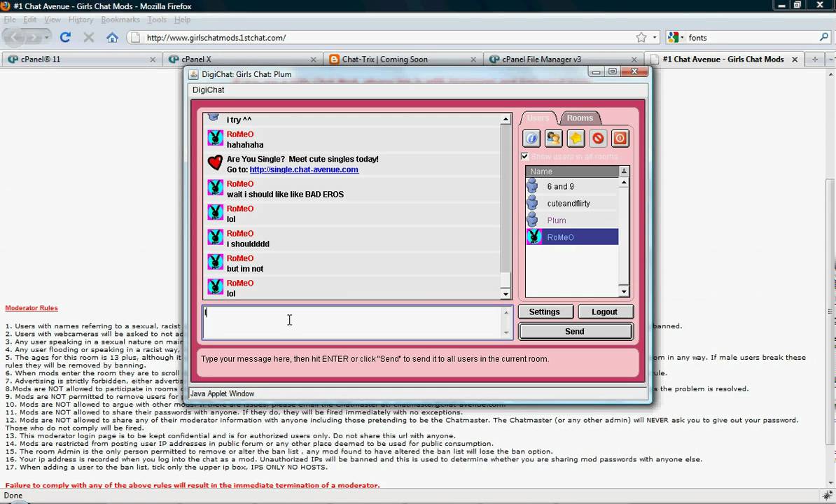Open the View menu
The height and width of the screenshot is (504, 836).
pos(53,20)
